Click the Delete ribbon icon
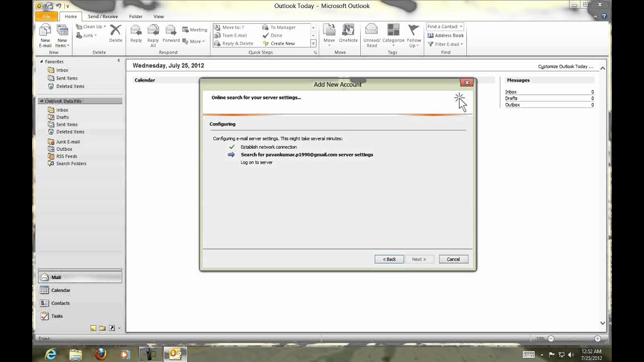Viewport: 644px width, 362px height. pyautogui.click(x=115, y=33)
